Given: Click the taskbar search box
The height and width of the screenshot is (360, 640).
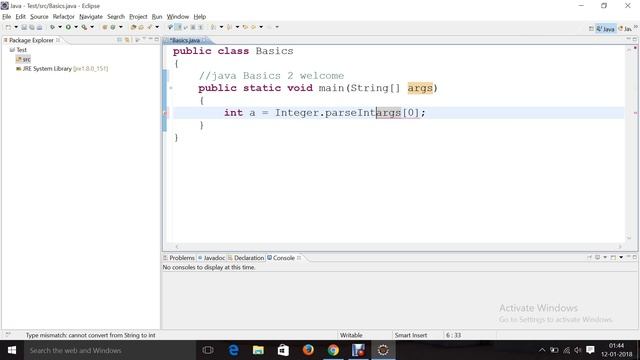Looking at the screenshot, I should pos(110,350).
